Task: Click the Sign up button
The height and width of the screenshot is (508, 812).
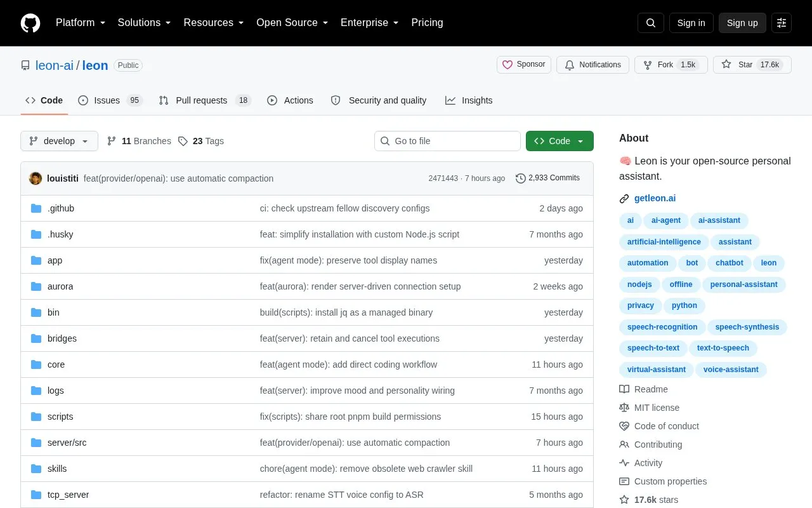Action: [742, 23]
